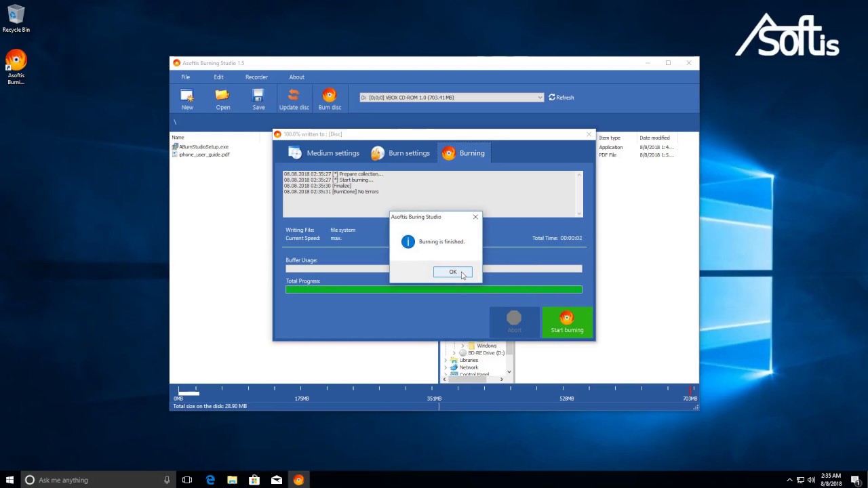This screenshot has width=868, height=488.
Task: Click the Item type column header
Action: 610,138
